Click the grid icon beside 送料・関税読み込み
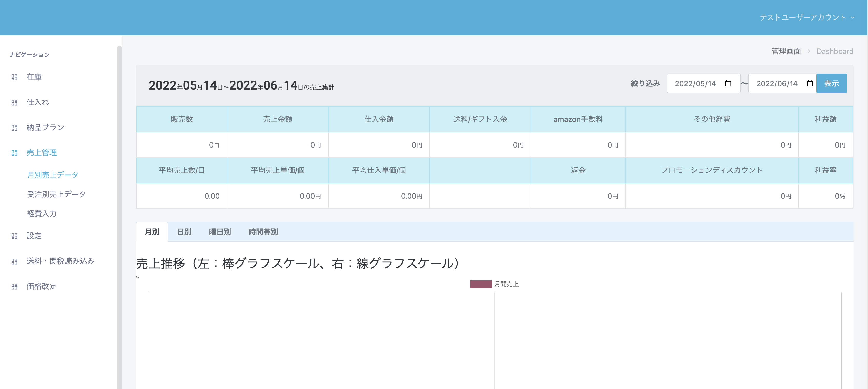The height and width of the screenshot is (389, 868). pyautogui.click(x=14, y=261)
